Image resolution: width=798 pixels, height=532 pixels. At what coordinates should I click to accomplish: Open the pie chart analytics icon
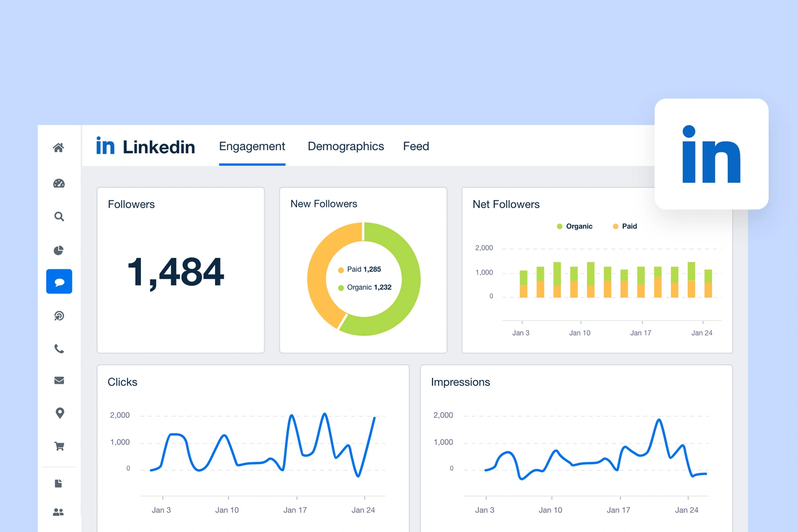(x=59, y=250)
